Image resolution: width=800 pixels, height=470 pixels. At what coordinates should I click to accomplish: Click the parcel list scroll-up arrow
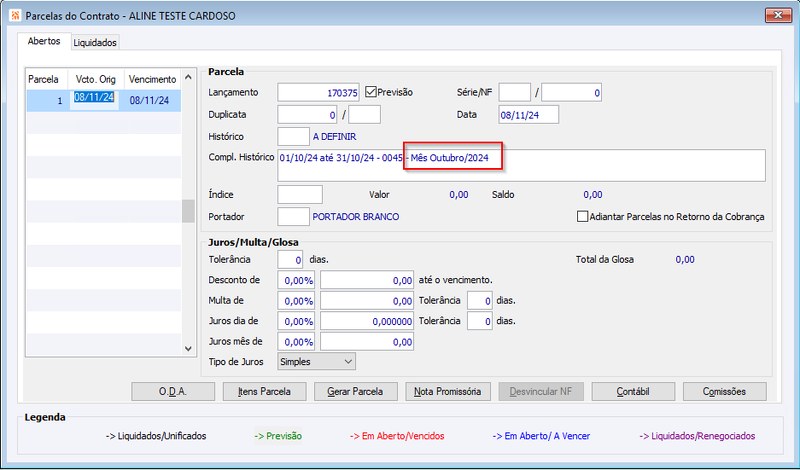pyautogui.click(x=188, y=78)
